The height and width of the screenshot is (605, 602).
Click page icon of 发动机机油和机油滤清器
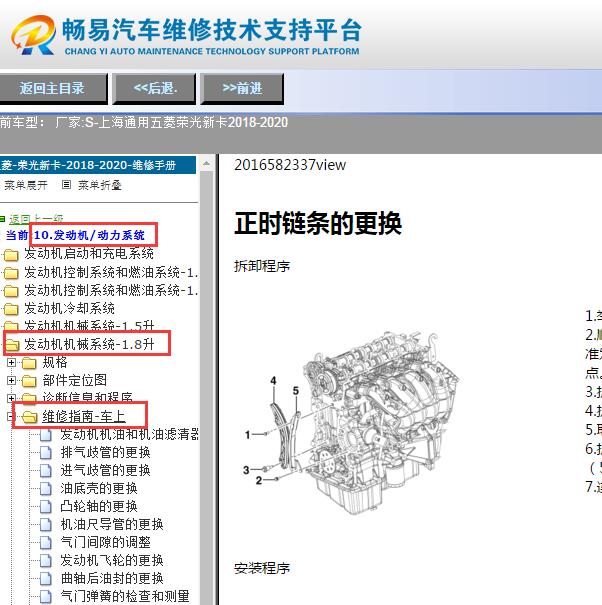pyautogui.click(x=46, y=435)
